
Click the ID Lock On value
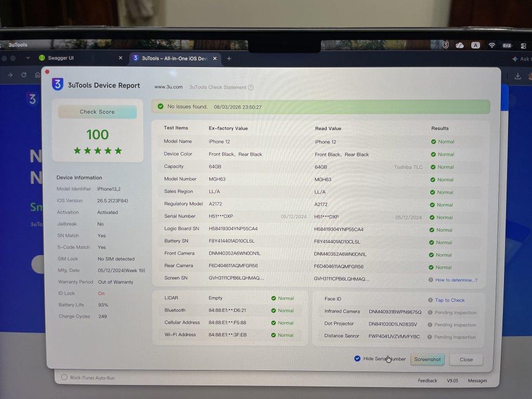101,294
